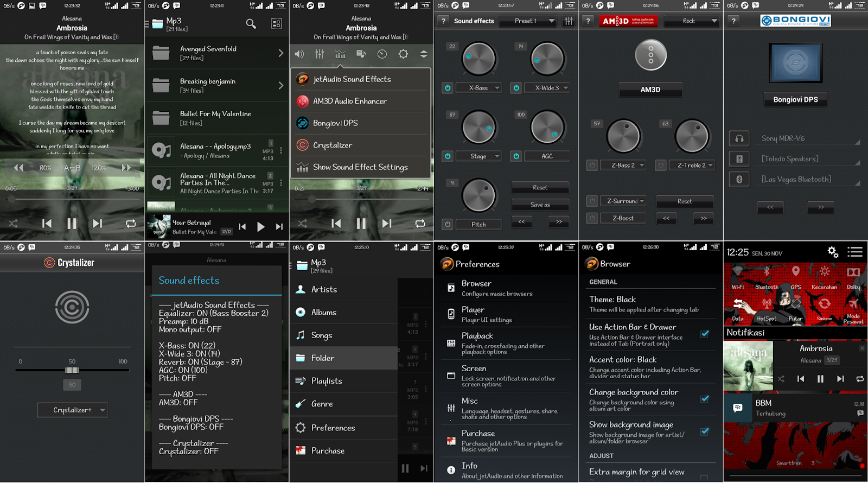868x483 pixels.
Task: Toggle GPS in the quick settings panel
Action: pos(795,277)
